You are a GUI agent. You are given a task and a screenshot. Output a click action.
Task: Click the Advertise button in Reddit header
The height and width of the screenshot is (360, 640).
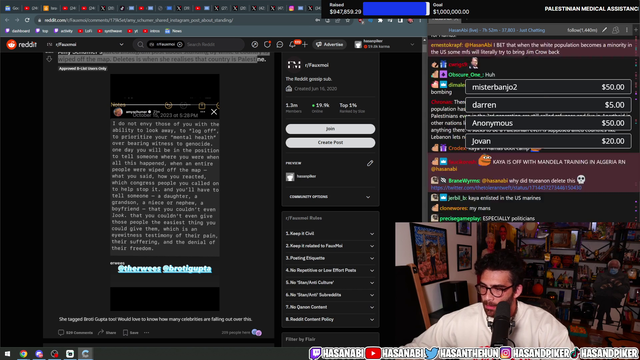[x=329, y=44]
